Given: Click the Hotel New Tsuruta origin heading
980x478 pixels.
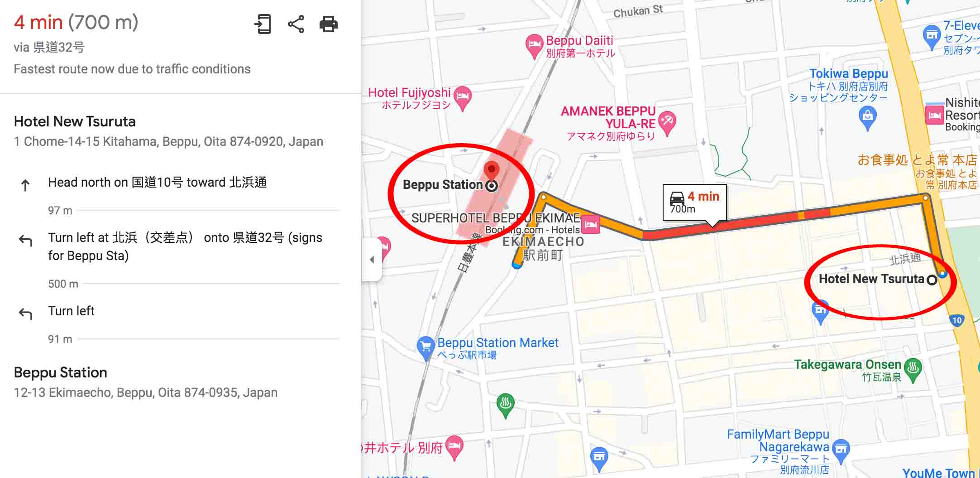Looking at the screenshot, I should click(x=75, y=121).
